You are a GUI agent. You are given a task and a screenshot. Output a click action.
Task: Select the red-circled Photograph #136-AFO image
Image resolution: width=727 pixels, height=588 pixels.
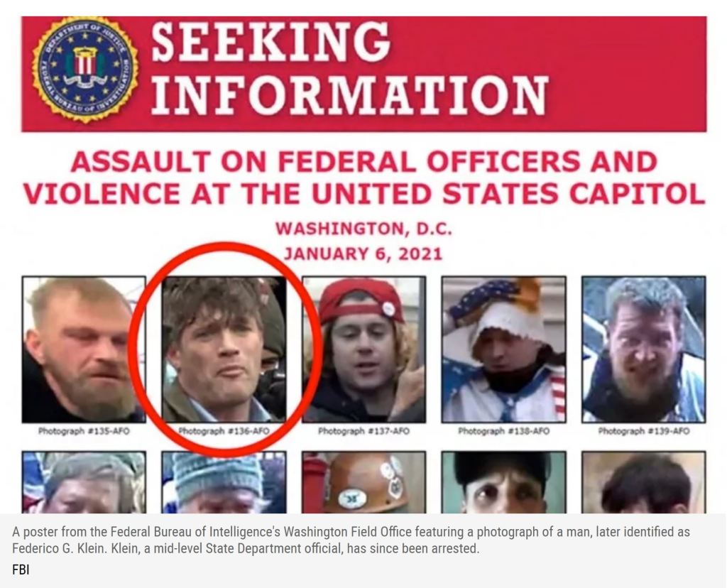(x=224, y=349)
